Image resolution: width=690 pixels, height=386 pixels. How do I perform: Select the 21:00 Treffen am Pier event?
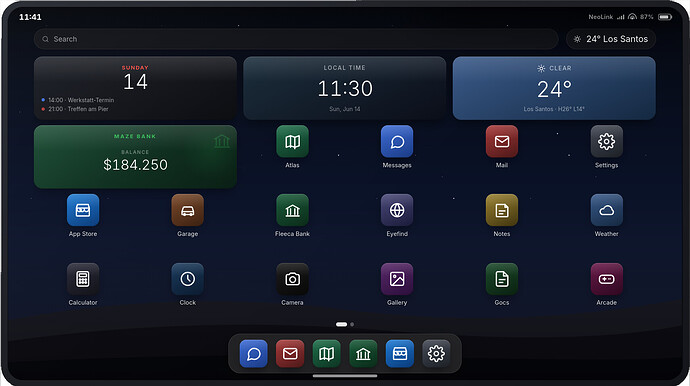click(x=75, y=109)
